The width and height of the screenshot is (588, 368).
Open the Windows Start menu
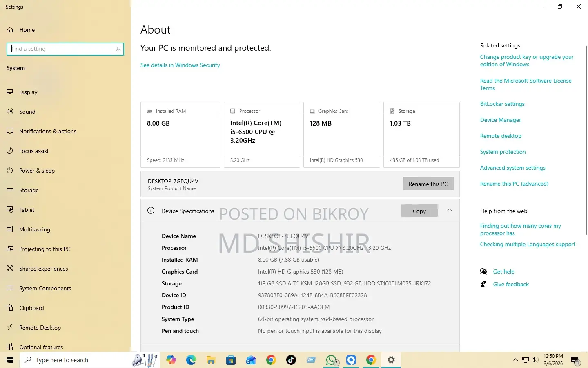click(x=10, y=360)
